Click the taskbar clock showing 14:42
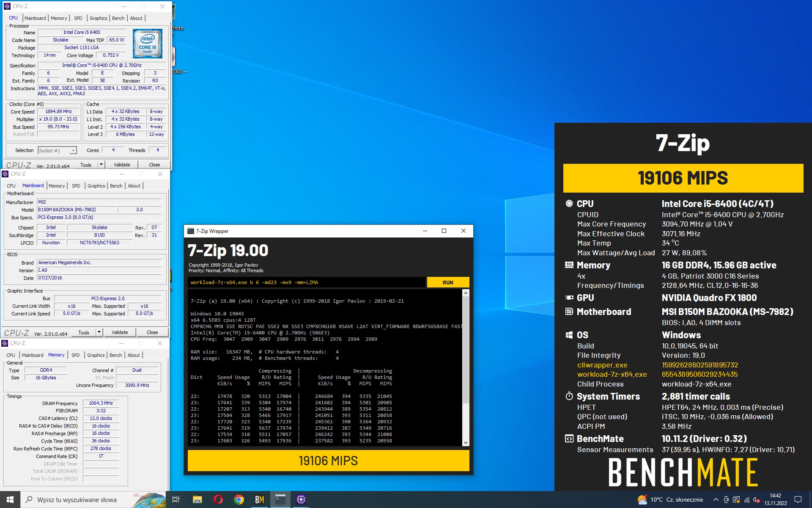 pos(775,500)
